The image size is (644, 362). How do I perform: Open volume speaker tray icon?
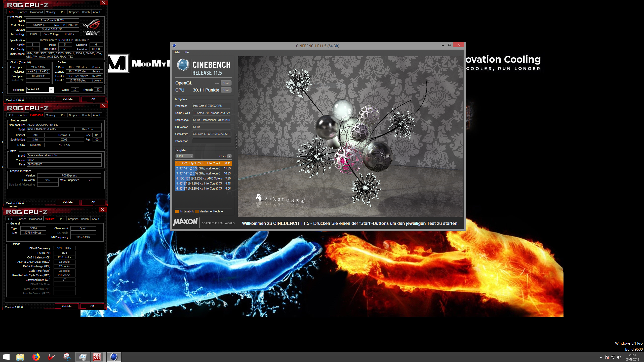(619, 357)
